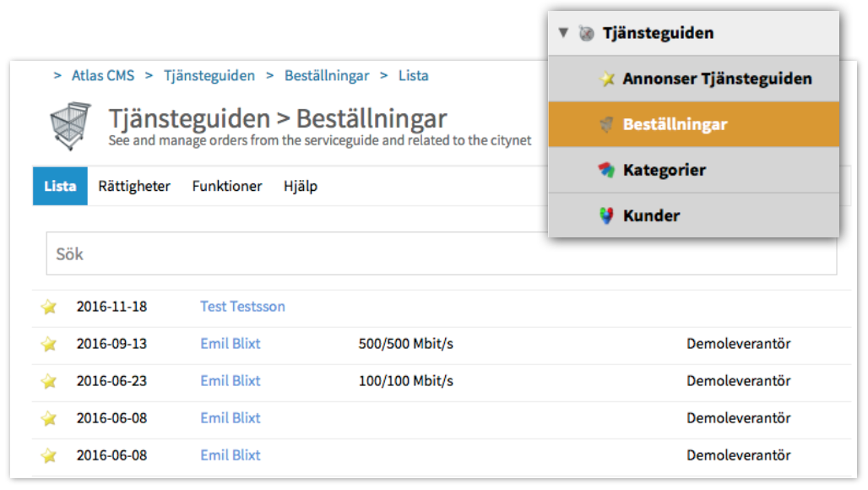Screen dimensions: 868x490
Task: Select Beställningar in the side menu
Action: 674,125
